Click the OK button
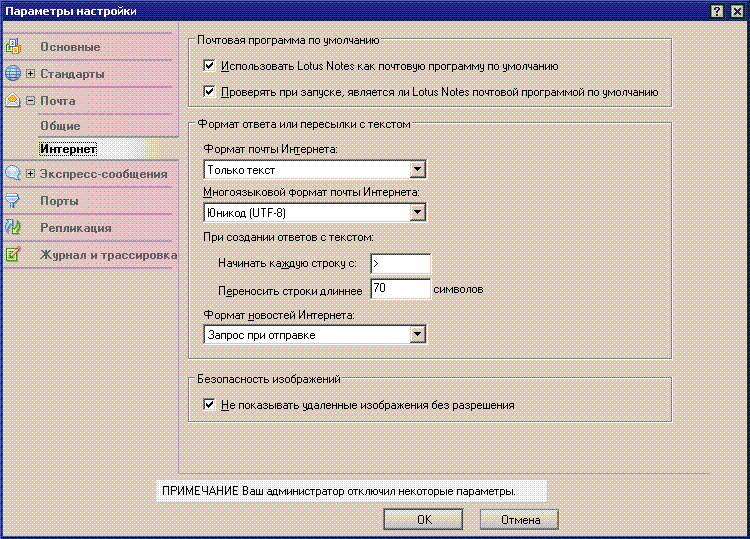 [x=423, y=519]
